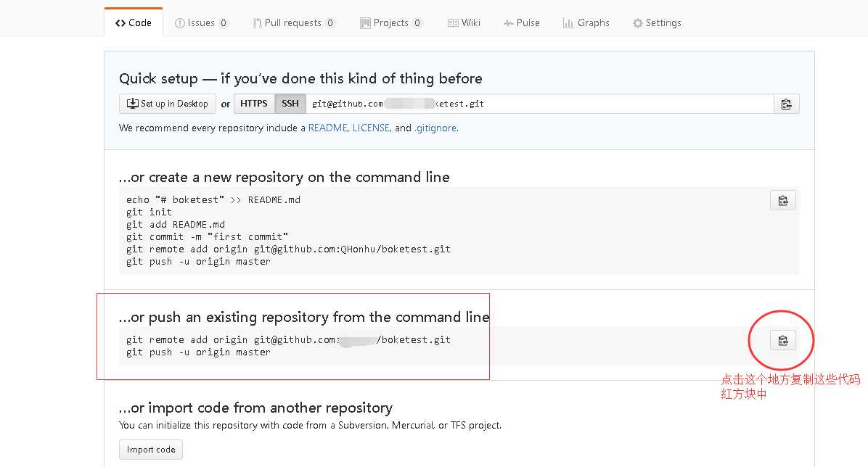Go to the Wiki tab
The height and width of the screenshot is (467, 868).
pos(464,22)
